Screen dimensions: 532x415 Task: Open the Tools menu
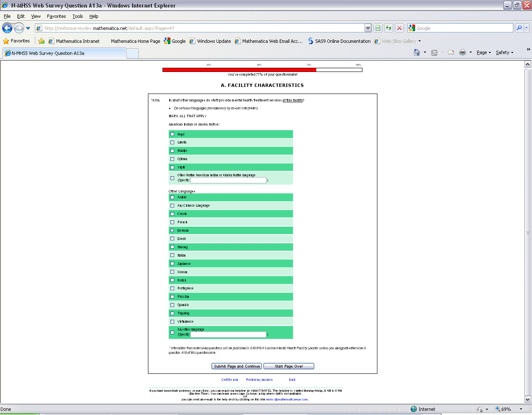[x=77, y=16]
